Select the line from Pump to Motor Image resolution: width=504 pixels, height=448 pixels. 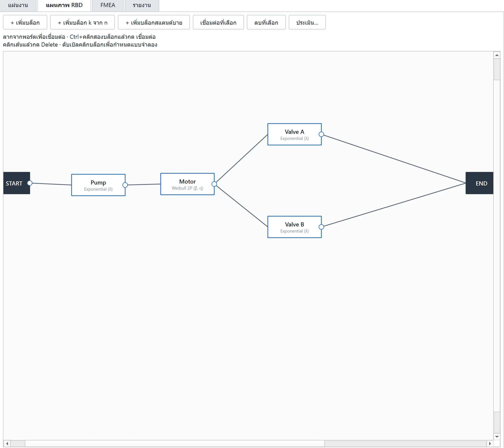144,185
